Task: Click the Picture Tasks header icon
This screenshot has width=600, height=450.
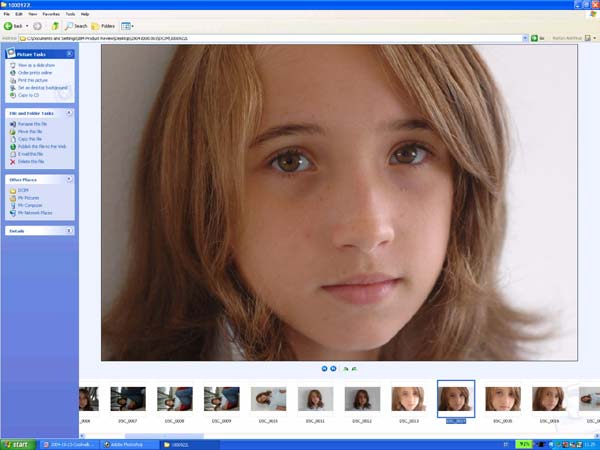Action: click(x=10, y=52)
